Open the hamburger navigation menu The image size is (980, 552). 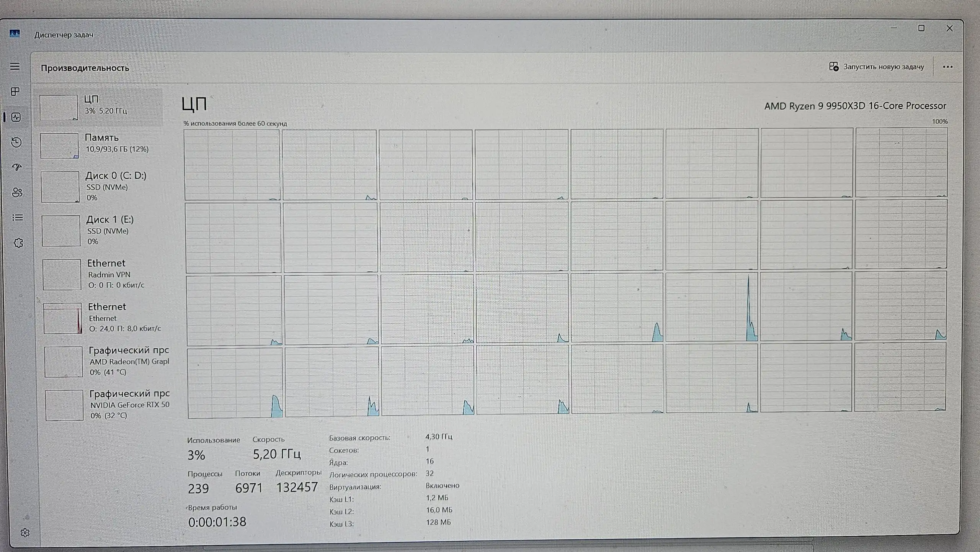click(15, 67)
